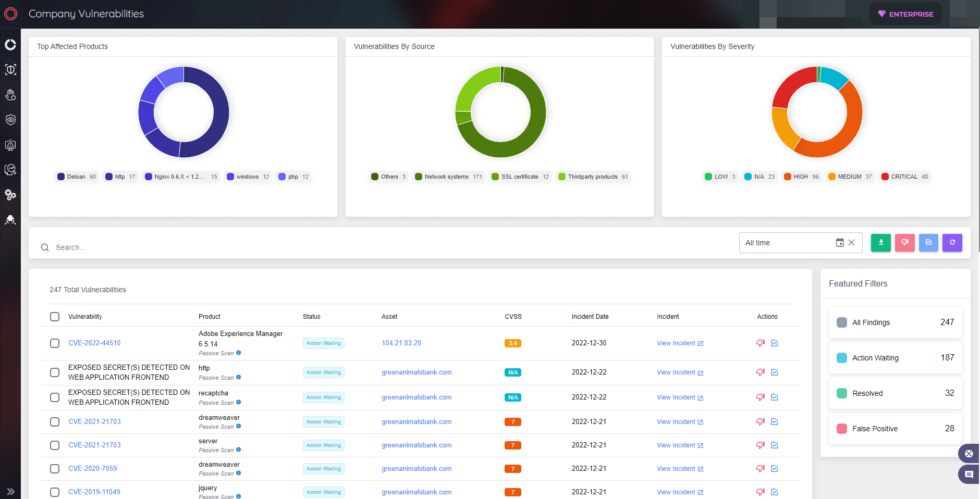Open the chat message widget
This screenshot has width=980, height=499.
coord(969,475)
